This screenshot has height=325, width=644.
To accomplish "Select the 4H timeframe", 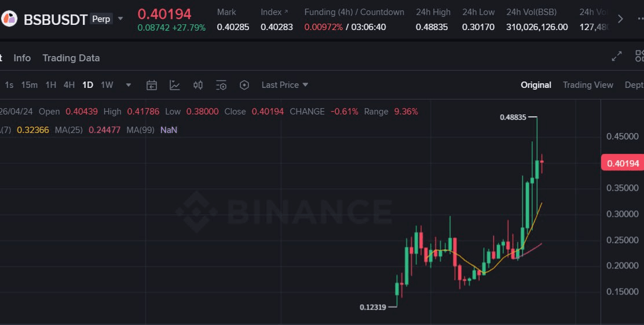I will [x=69, y=85].
